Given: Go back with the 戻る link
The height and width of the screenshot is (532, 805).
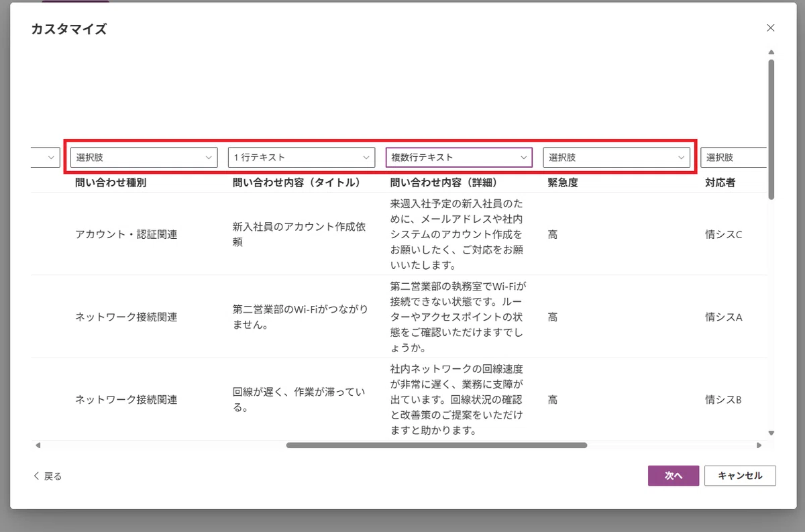Looking at the screenshot, I should 48,476.
